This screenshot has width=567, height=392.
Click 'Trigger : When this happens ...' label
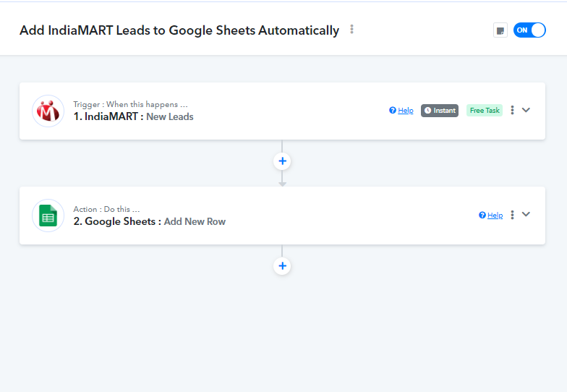pyautogui.click(x=130, y=104)
